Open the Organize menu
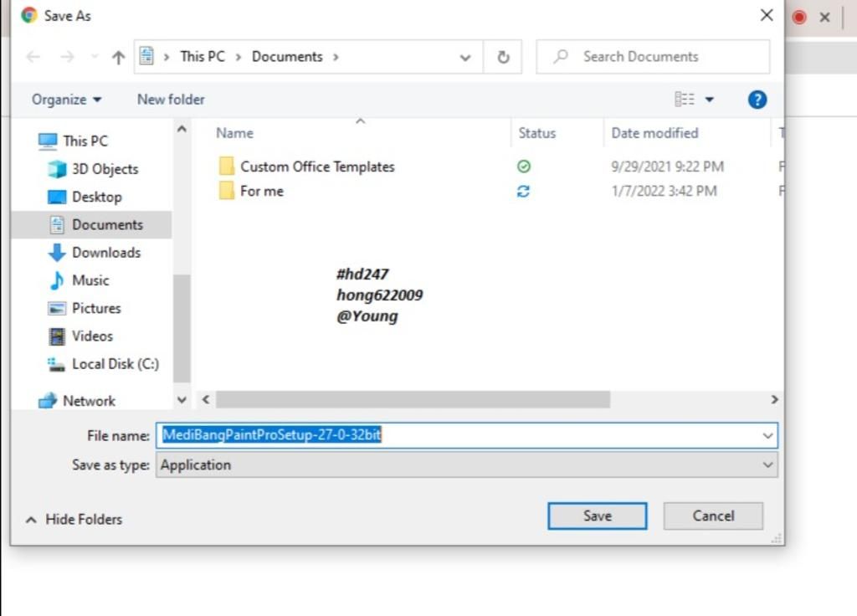The height and width of the screenshot is (616, 857). click(x=67, y=100)
